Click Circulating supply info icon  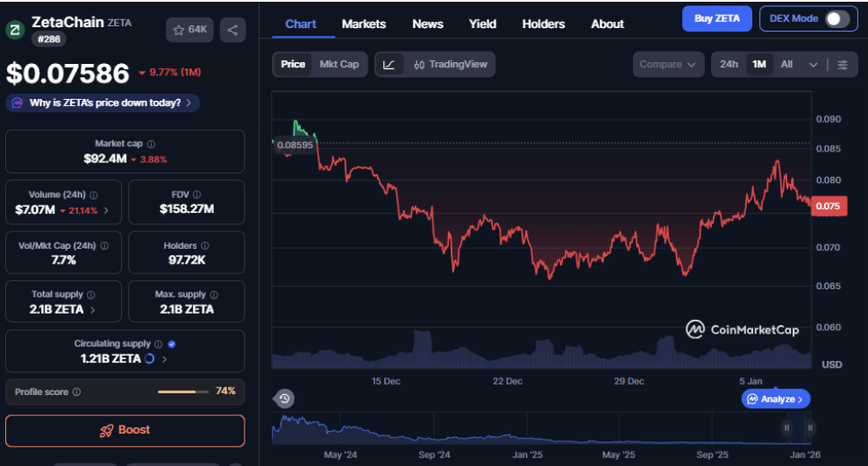pyautogui.click(x=159, y=344)
